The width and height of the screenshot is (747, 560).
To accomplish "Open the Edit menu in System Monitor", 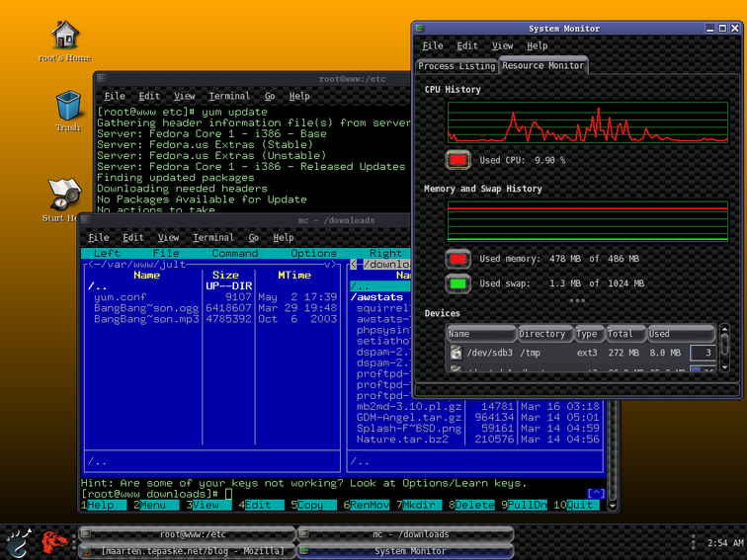I will pyautogui.click(x=466, y=45).
